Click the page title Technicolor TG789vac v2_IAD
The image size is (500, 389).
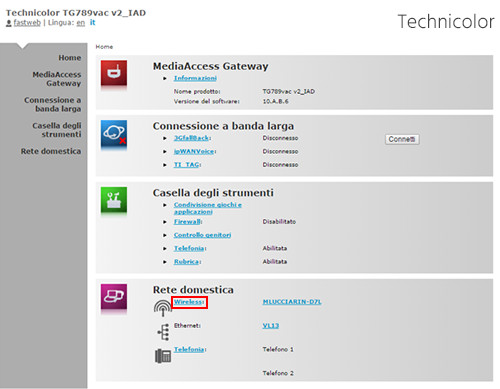pyautogui.click(x=76, y=13)
